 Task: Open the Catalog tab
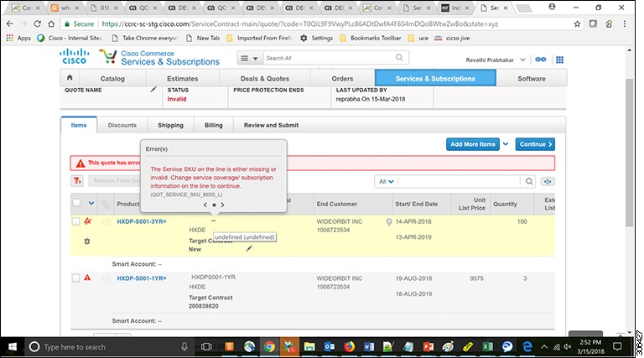click(x=112, y=79)
